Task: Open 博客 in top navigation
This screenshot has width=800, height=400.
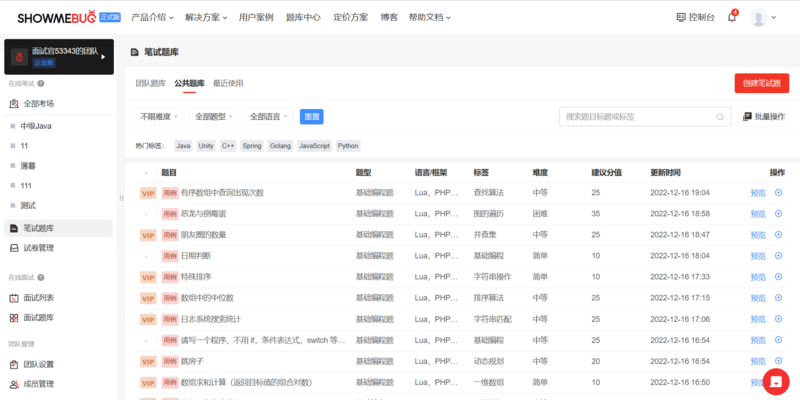Action: [389, 17]
